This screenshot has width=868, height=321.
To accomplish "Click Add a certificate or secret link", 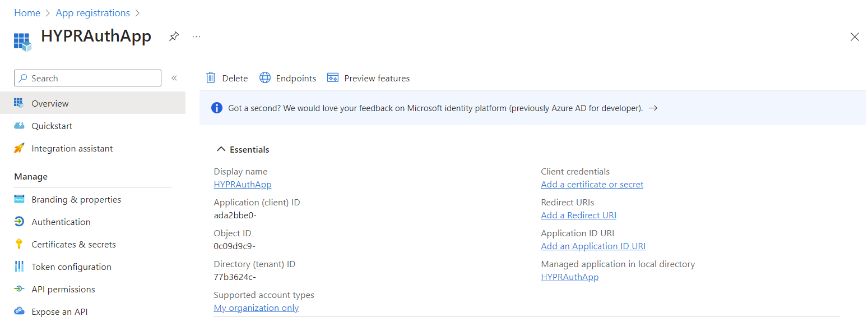I will click(x=592, y=184).
